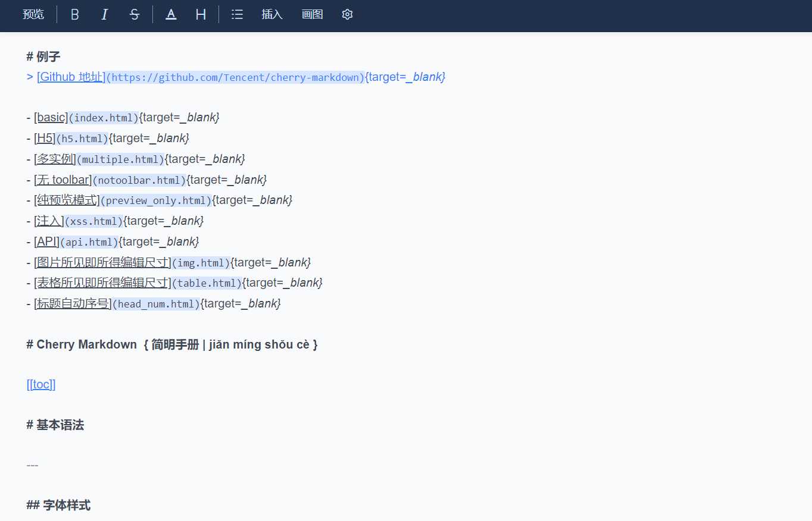Viewport: 812px width, 521px height.
Task: Open the font color tool
Action: [x=171, y=14]
